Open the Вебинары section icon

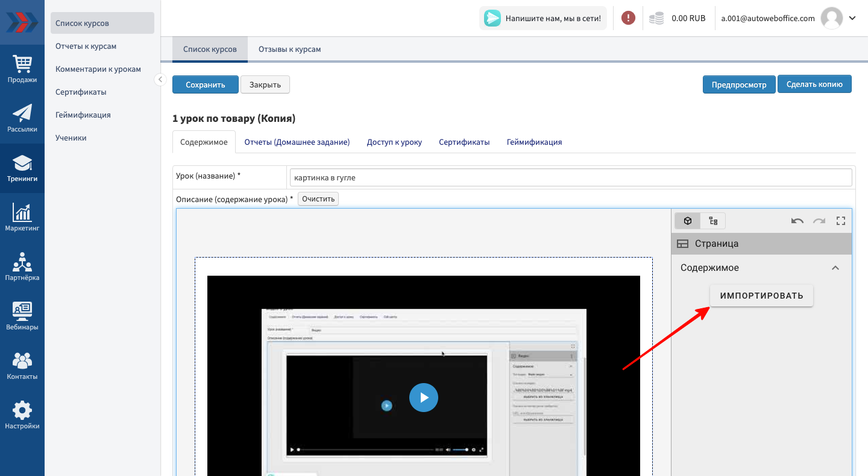[x=22, y=316]
